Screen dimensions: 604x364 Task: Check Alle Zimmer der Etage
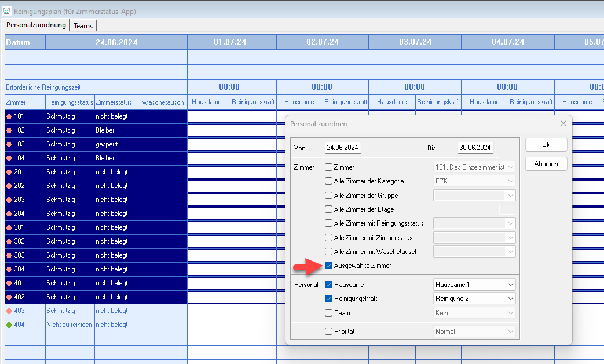328,209
